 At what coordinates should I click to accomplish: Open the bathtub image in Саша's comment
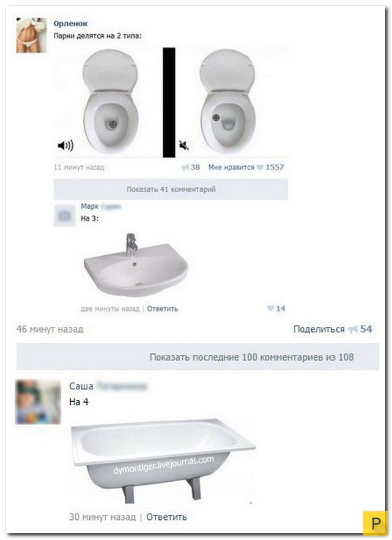[163, 461]
